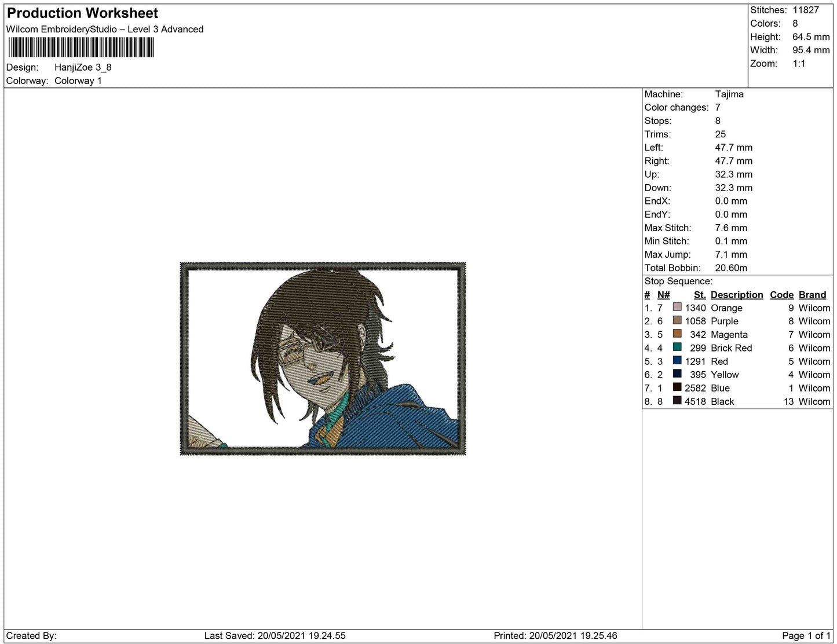Image resolution: width=837 pixels, height=644 pixels.
Task: Click the zoom value '1:1'
Action: click(x=799, y=63)
